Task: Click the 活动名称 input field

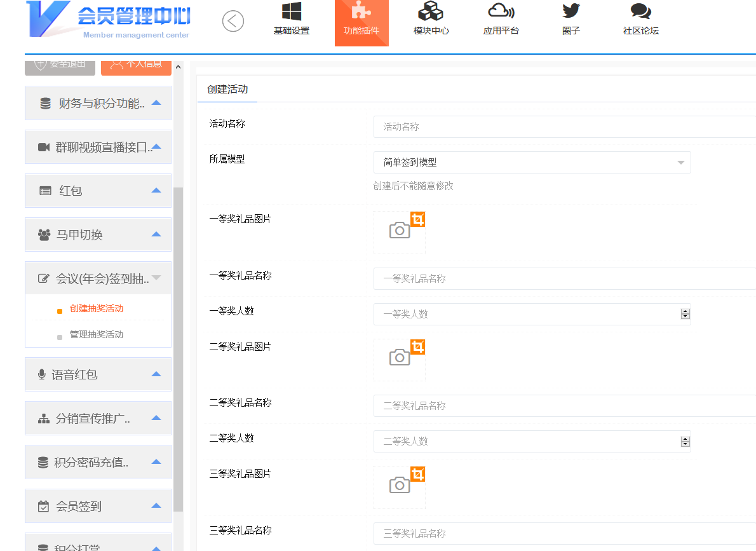Action: (564, 127)
